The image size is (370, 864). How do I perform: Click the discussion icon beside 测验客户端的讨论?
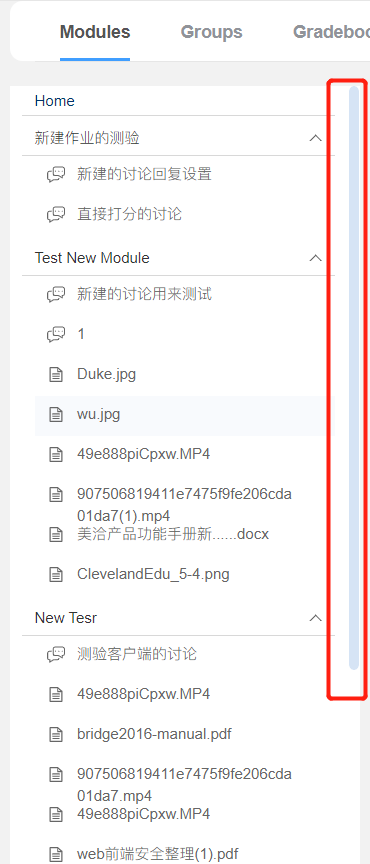pyautogui.click(x=56, y=655)
